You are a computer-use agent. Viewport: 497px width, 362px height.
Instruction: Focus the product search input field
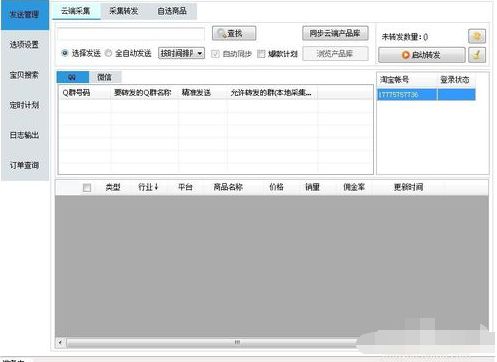tap(131, 34)
